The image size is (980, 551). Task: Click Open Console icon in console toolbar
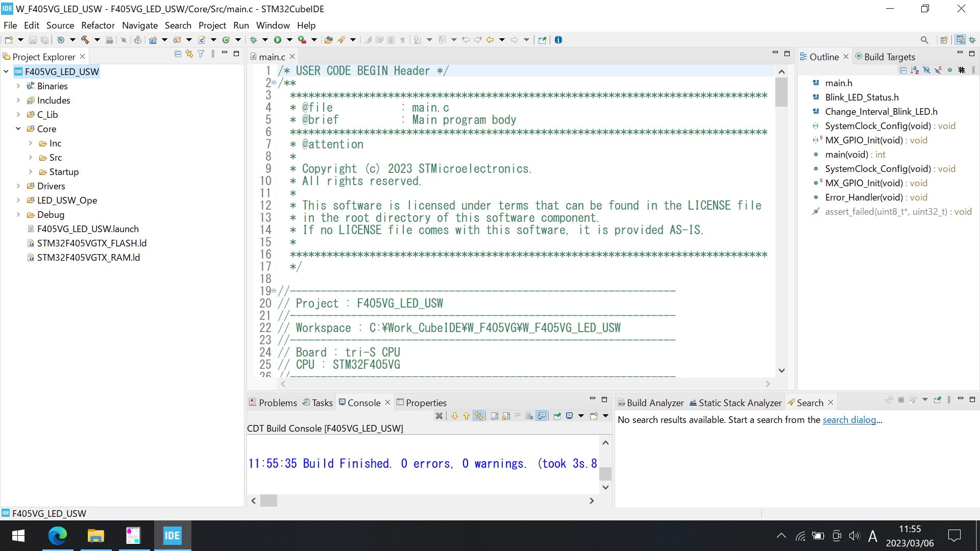pyautogui.click(x=594, y=416)
